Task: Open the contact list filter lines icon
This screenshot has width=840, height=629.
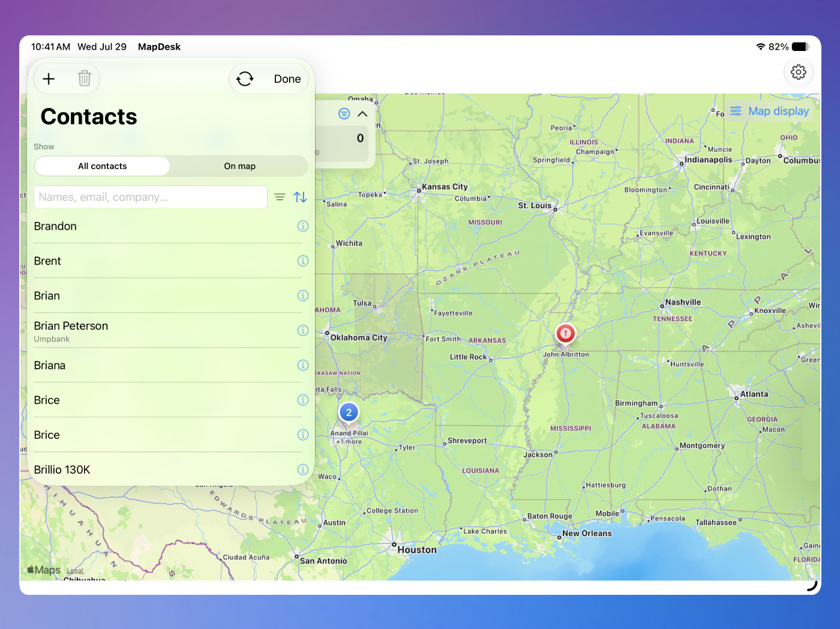Action: 280,197
